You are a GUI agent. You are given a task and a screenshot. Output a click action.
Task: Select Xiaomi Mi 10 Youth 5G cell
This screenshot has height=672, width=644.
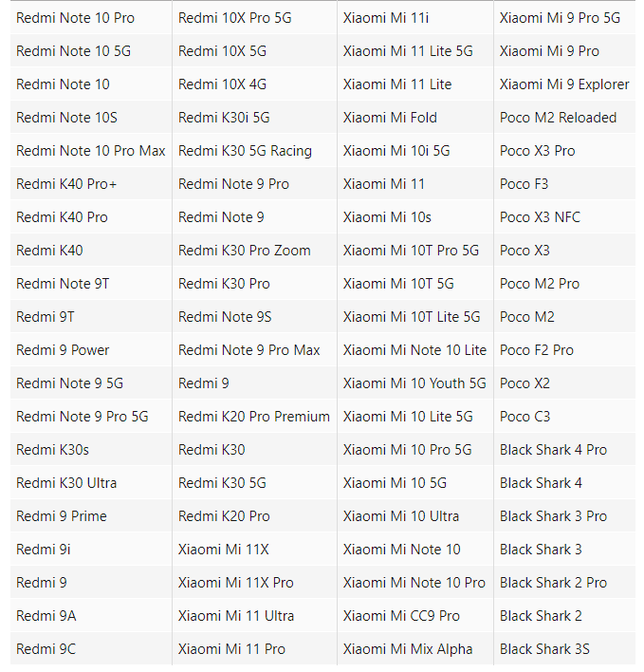point(414,383)
